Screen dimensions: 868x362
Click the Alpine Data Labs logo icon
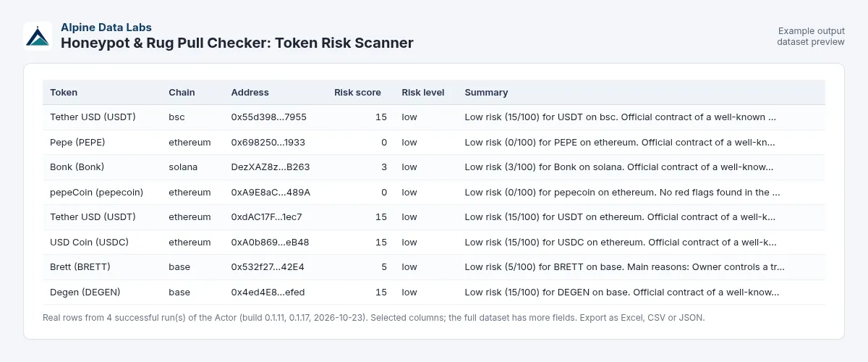38,35
